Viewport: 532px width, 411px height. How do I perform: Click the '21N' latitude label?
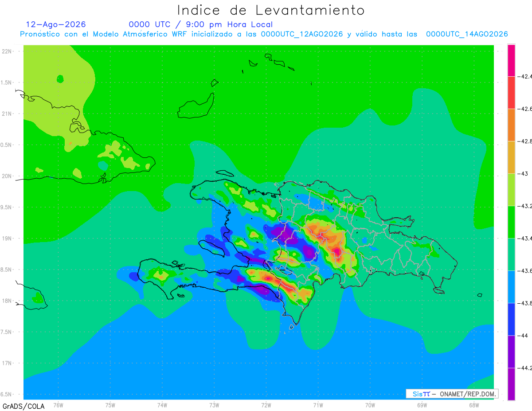(x=7, y=114)
